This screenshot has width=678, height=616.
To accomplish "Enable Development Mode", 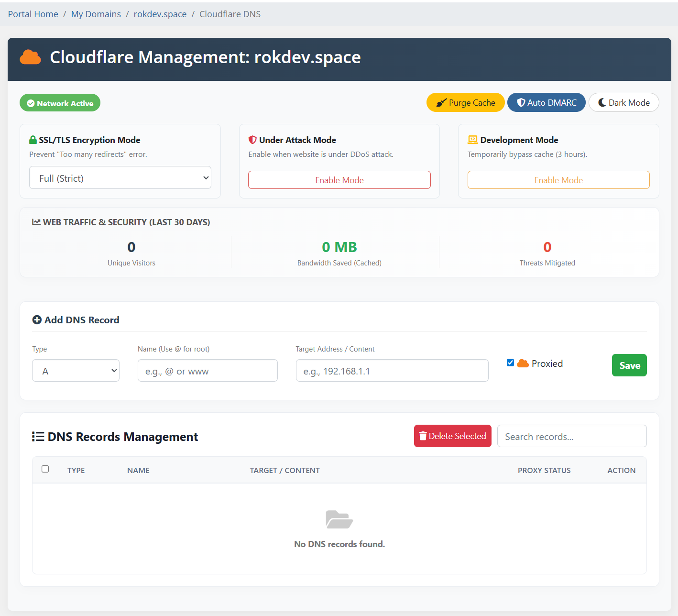I will pos(558,180).
